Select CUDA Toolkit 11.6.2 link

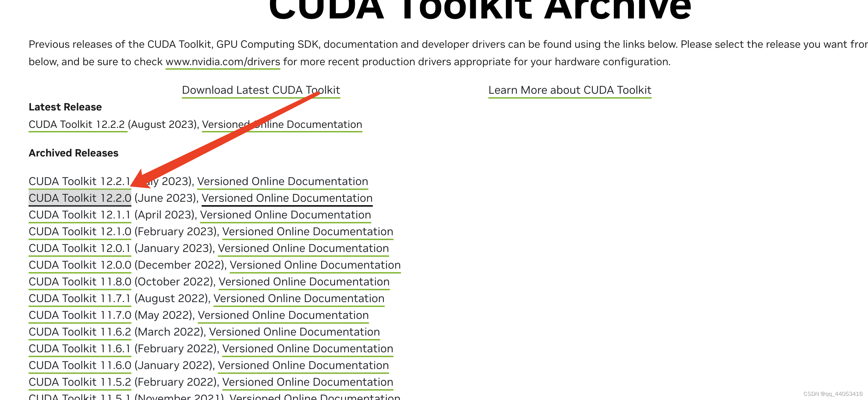tap(80, 332)
